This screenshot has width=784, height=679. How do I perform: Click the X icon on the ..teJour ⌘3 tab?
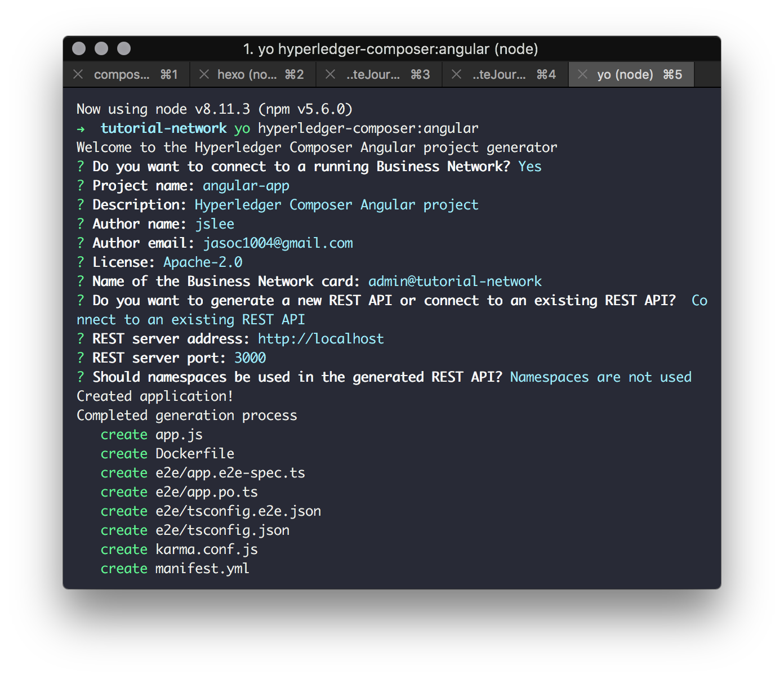330,74
